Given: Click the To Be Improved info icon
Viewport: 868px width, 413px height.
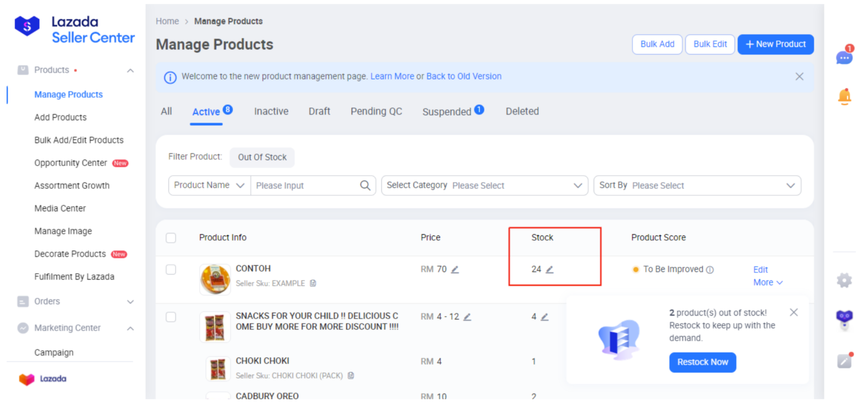Looking at the screenshot, I should 710,270.
